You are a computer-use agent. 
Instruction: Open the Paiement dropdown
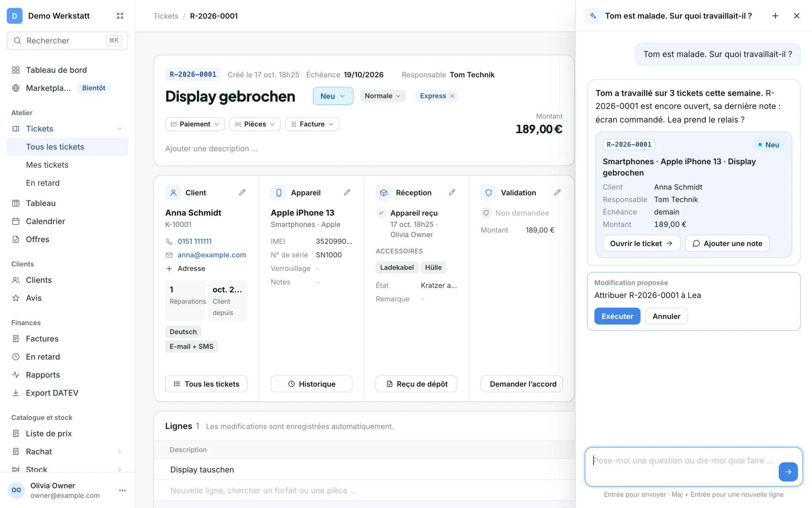pos(195,124)
